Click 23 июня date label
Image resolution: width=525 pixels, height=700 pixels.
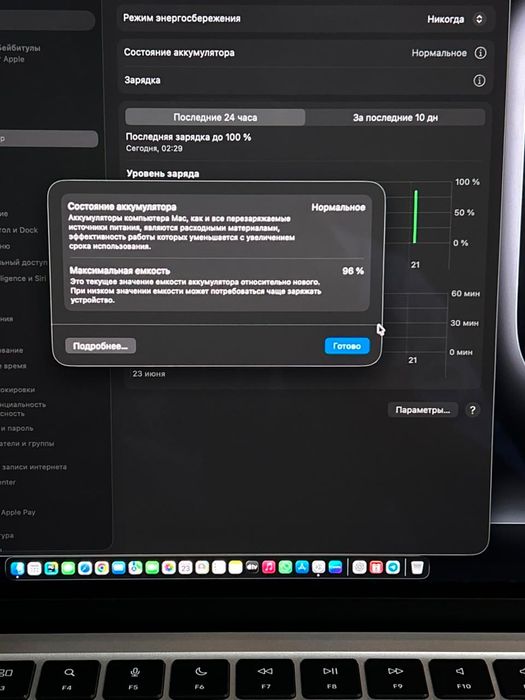[149, 374]
